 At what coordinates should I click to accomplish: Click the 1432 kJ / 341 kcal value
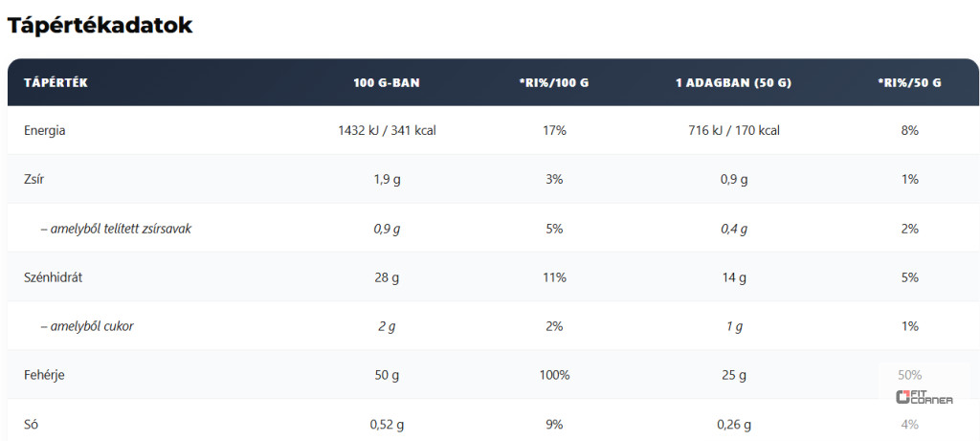tap(387, 130)
